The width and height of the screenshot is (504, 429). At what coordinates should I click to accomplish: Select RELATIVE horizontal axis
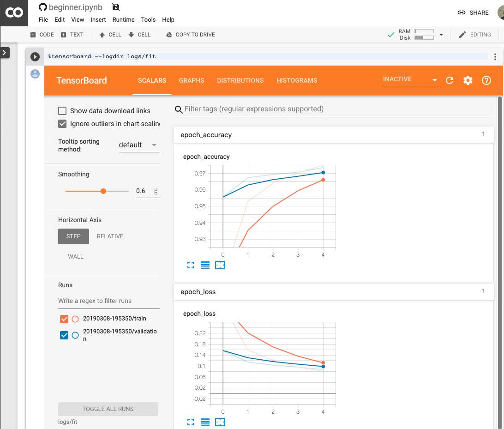point(110,236)
